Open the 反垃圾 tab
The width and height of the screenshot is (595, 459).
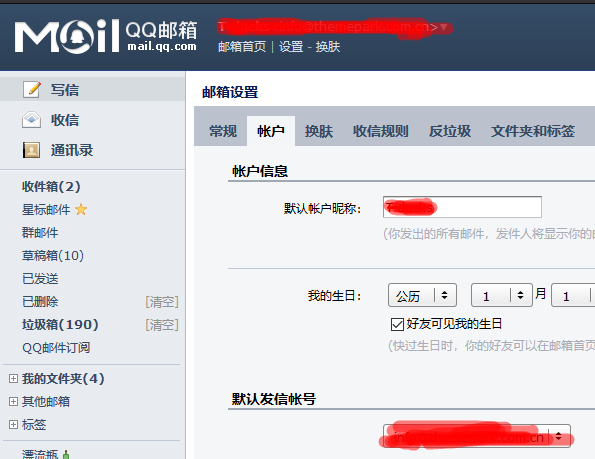coord(450,131)
